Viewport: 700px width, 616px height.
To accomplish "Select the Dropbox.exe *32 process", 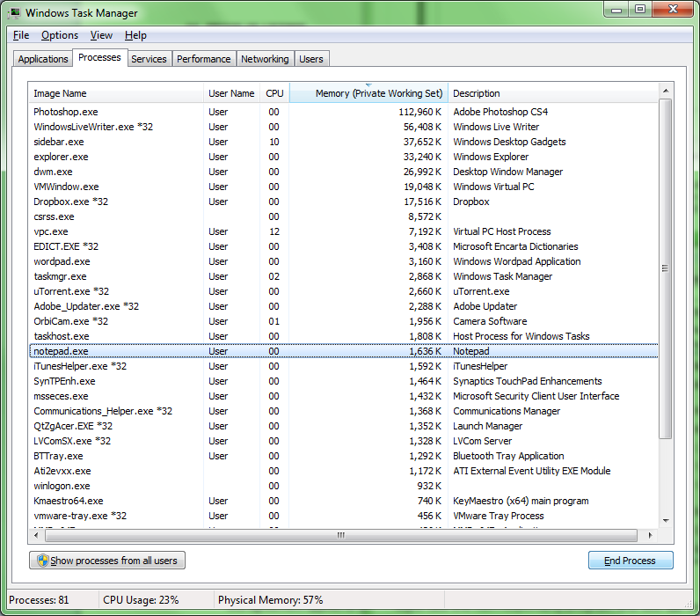I will 343,202.
